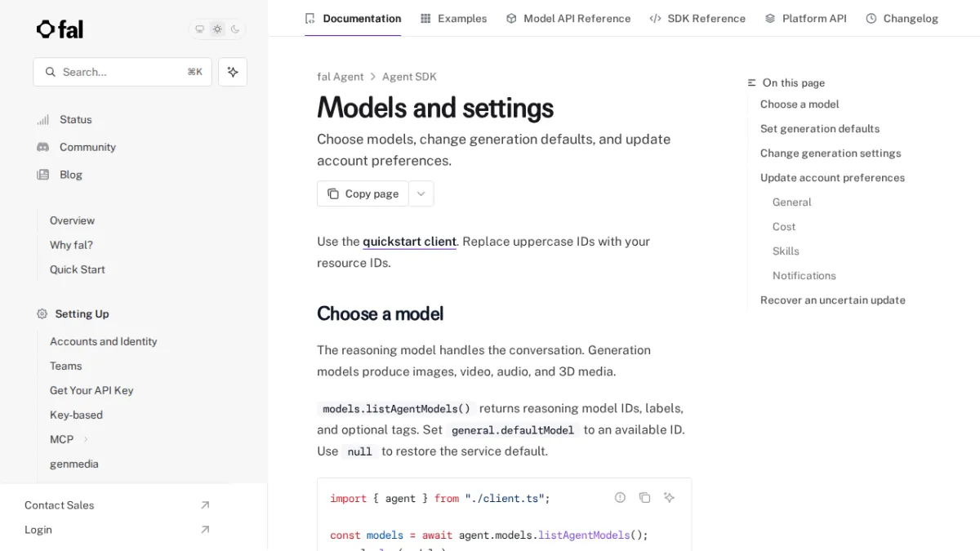Open Contact Sales link
The image size is (980, 551).
tap(60, 505)
